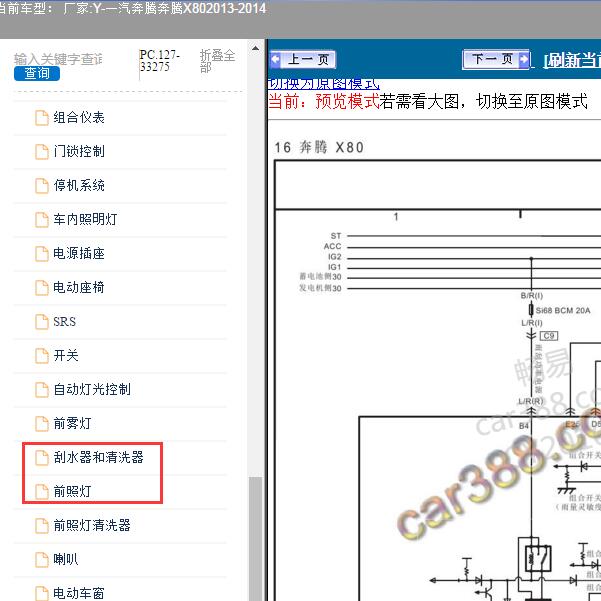
Task: Click the document icon beside 前雾灯
Action: point(42,424)
